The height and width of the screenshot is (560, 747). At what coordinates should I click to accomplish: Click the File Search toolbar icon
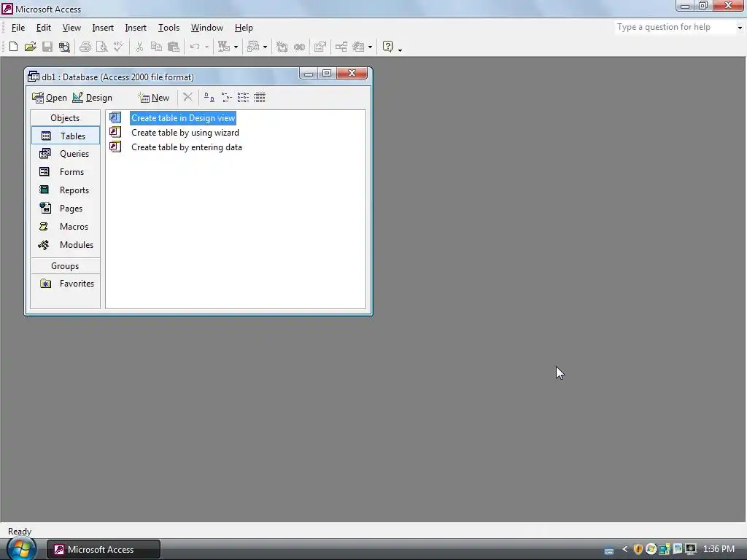point(64,47)
